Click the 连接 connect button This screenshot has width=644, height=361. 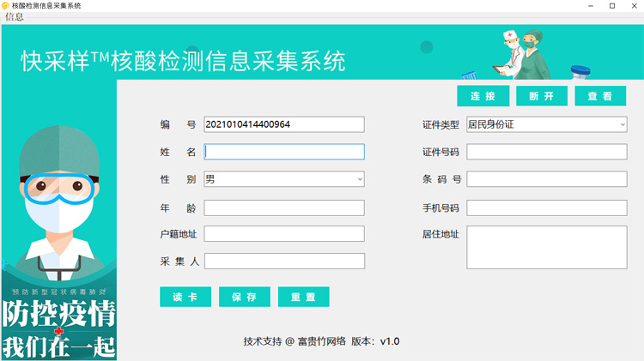click(483, 96)
